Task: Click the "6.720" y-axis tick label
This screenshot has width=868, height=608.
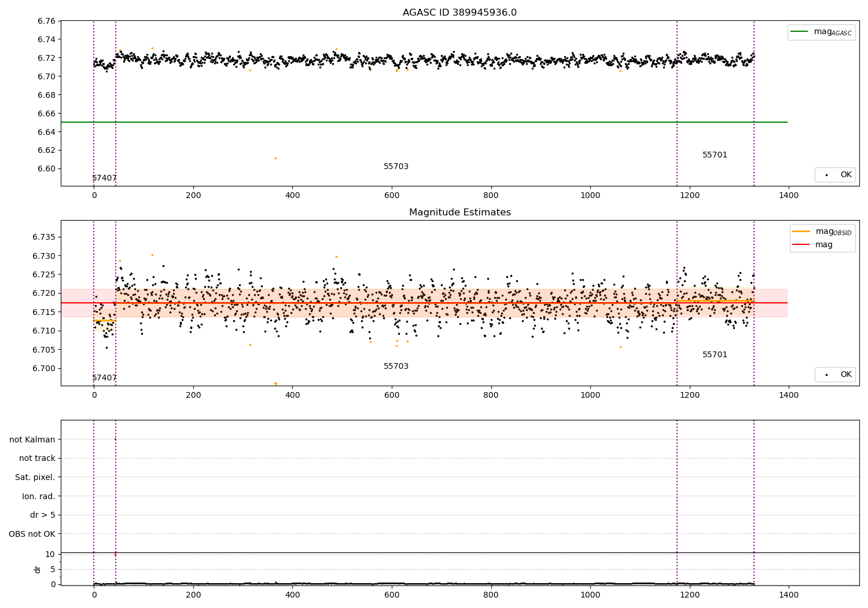Action: tap(44, 294)
